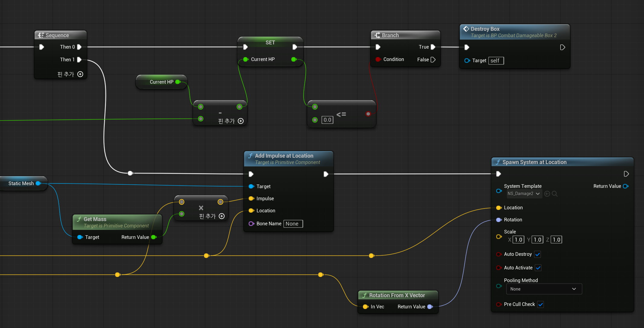Toggle the Auto Destroy checkbox

tap(538, 254)
